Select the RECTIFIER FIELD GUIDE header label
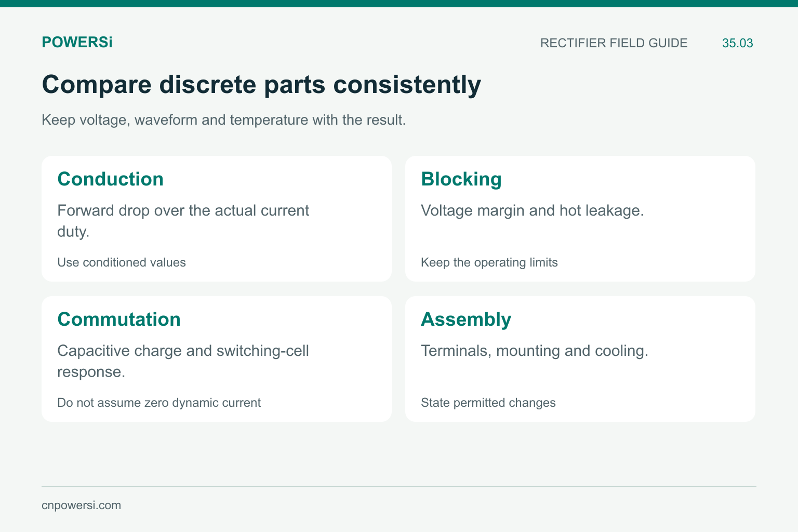This screenshot has width=798, height=532. click(x=614, y=43)
